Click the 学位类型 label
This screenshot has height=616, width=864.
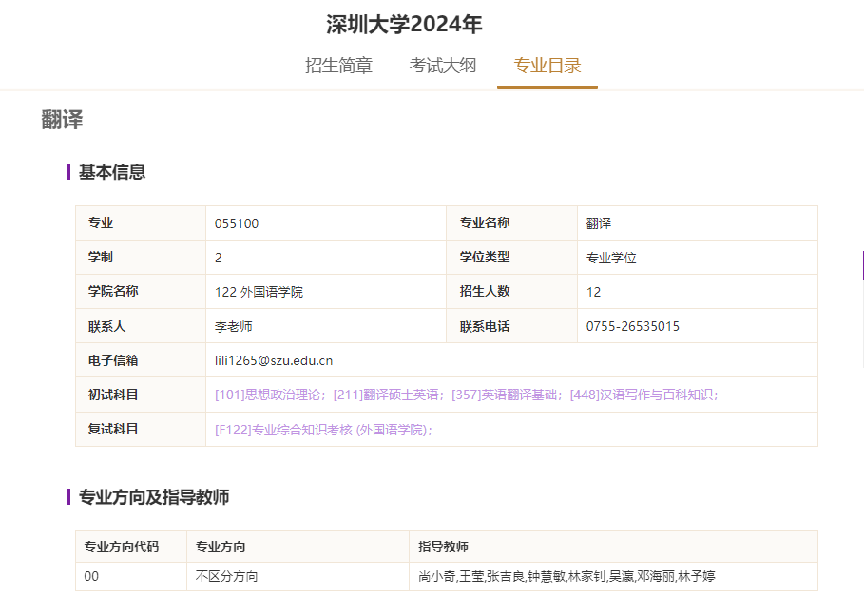(485, 258)
